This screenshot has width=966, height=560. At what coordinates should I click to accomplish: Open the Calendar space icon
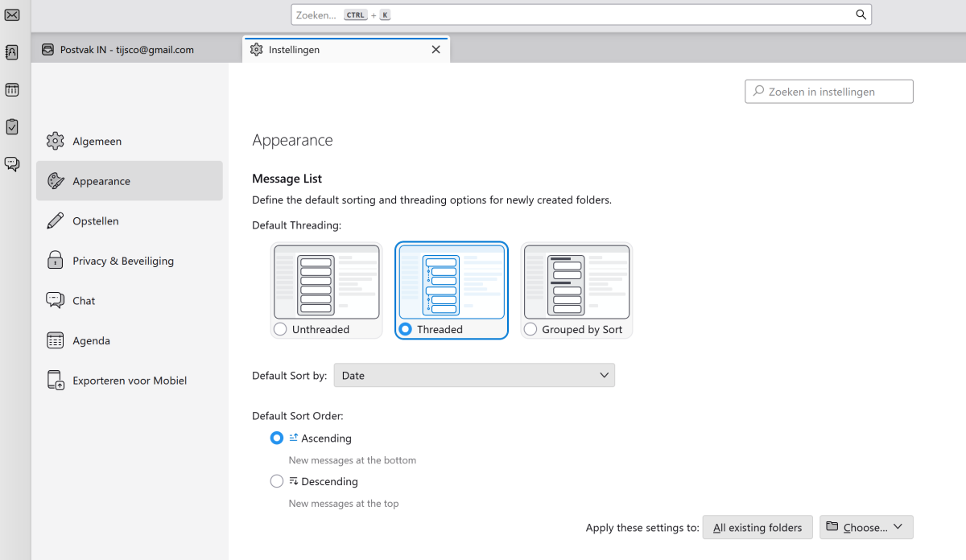point(12,89)
